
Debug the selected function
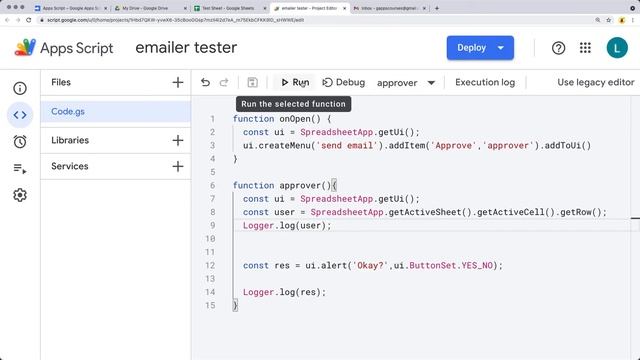[343, 82]
